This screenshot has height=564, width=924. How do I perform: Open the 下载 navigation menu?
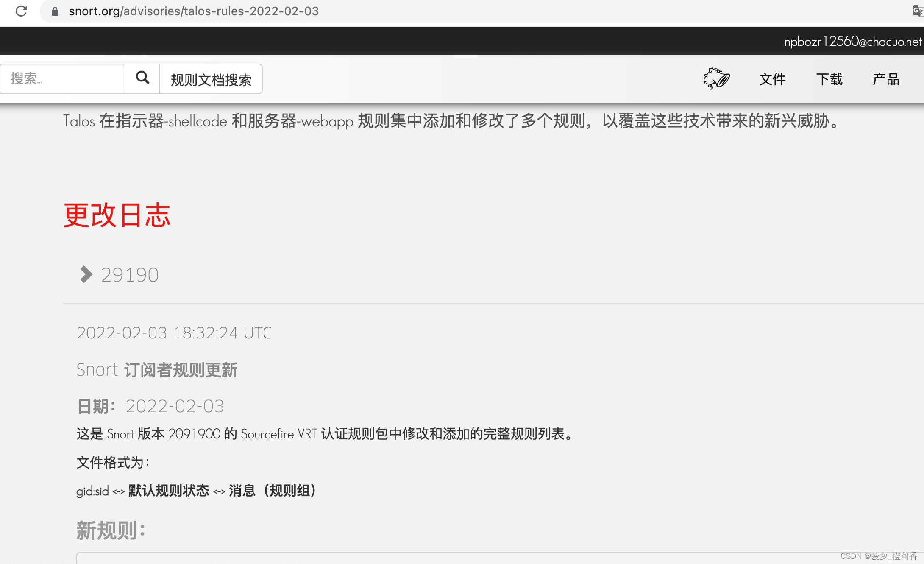(829, 79)
